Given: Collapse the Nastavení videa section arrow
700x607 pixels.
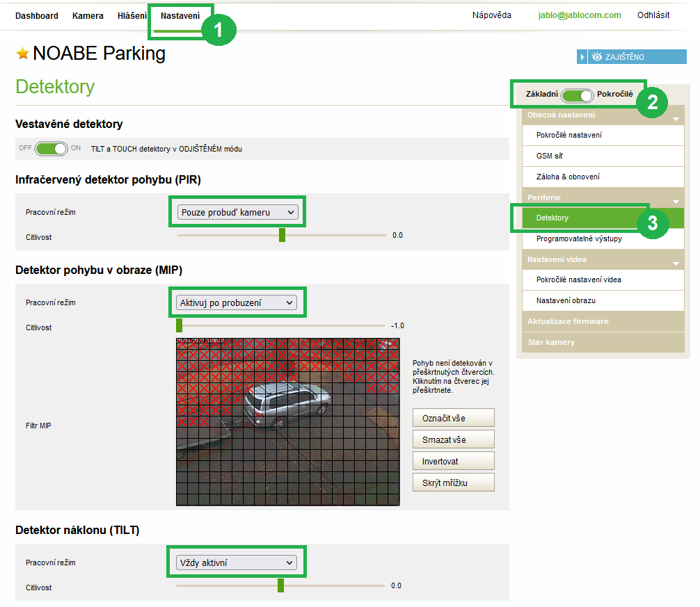Looking at the screenshot, I should pos(675,264).
